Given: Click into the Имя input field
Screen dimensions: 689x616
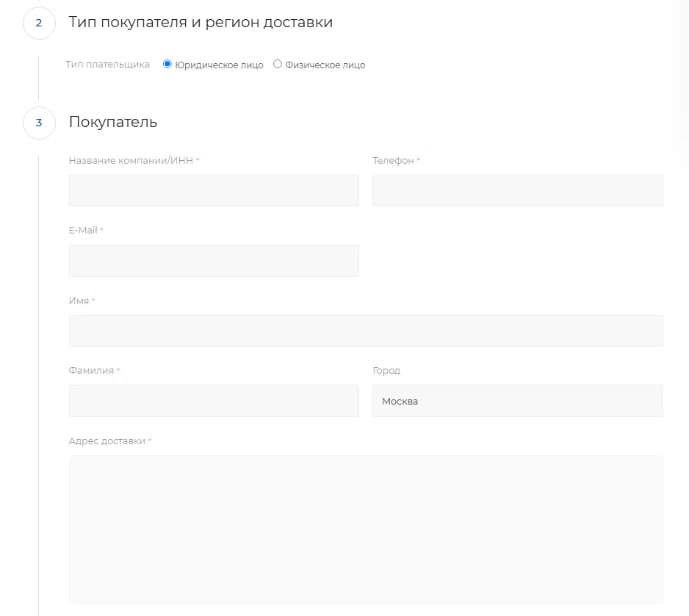Looking at the screenshot, I should pyautogui.click(x=366, y=330).
